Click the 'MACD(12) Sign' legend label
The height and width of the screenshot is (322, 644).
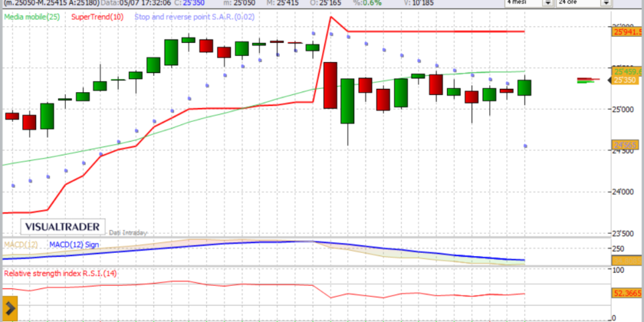[x=74, y=245]
